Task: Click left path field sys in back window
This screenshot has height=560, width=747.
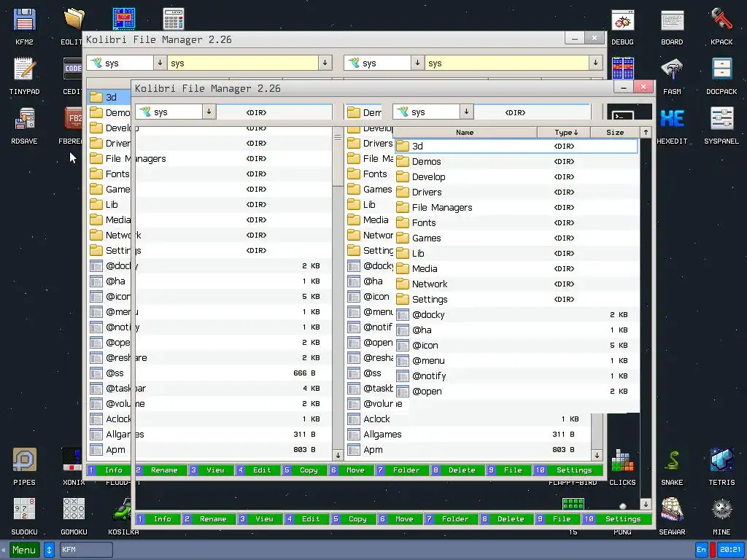Action: (242, 63)
